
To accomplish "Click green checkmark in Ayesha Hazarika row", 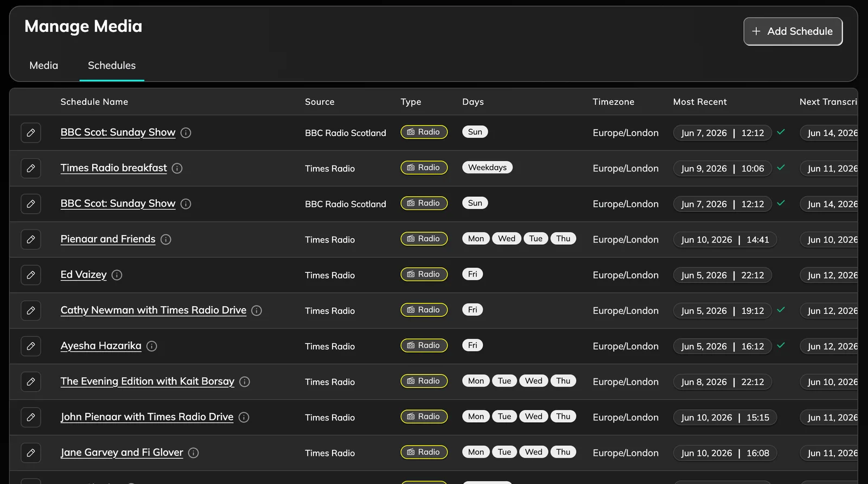I will tap(781, 345).
